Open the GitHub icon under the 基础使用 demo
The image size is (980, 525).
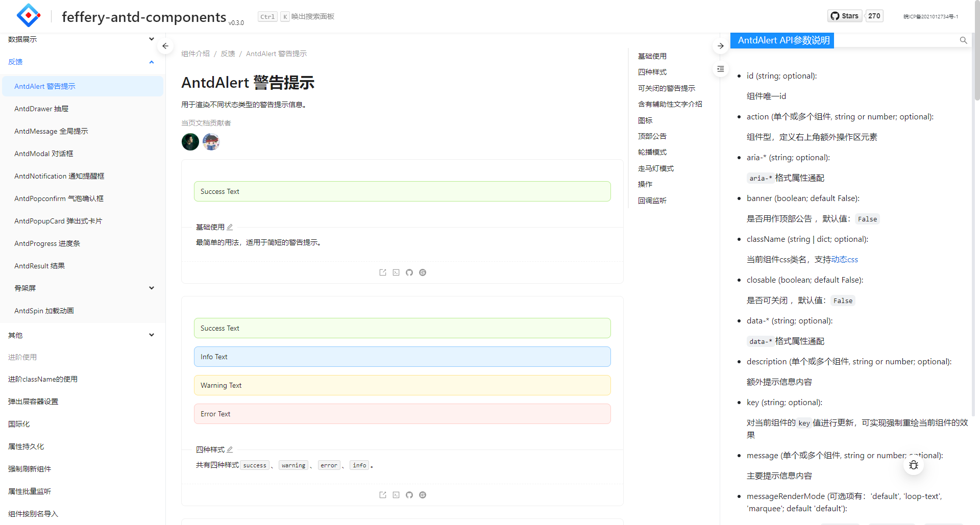tap(409, 272)
